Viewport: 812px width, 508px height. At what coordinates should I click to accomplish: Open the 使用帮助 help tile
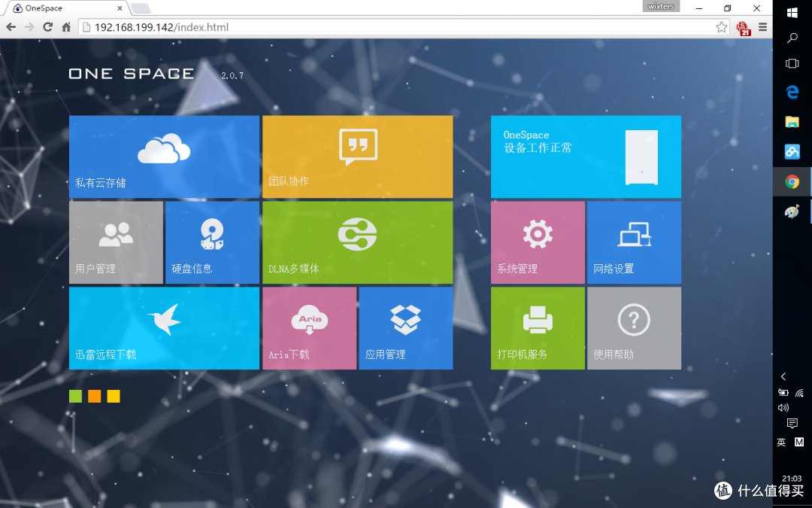tap(634, 328)
